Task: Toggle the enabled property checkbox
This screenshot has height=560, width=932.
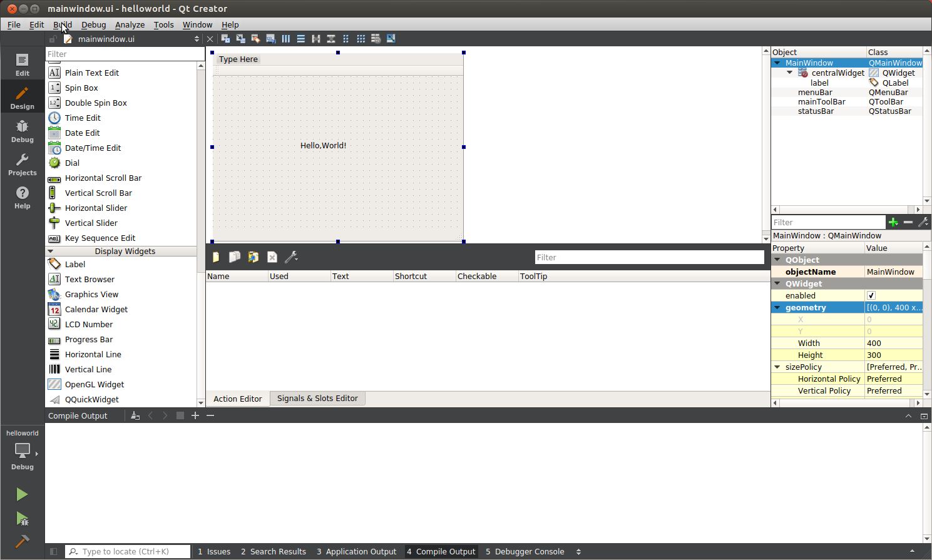Action: coord(871,295)
